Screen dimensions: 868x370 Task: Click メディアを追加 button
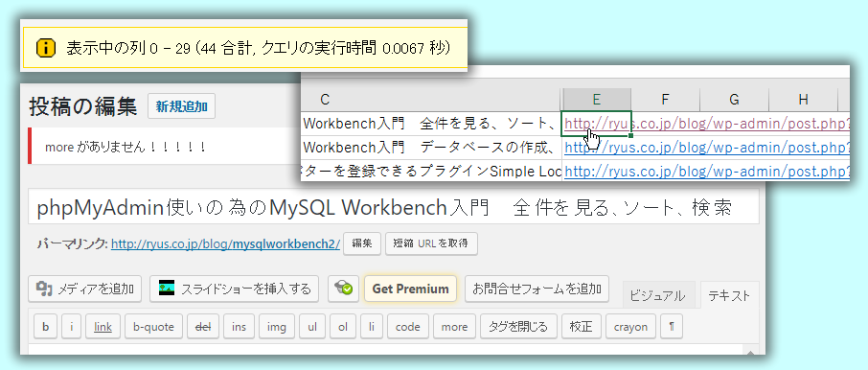(x=84, y=289)
